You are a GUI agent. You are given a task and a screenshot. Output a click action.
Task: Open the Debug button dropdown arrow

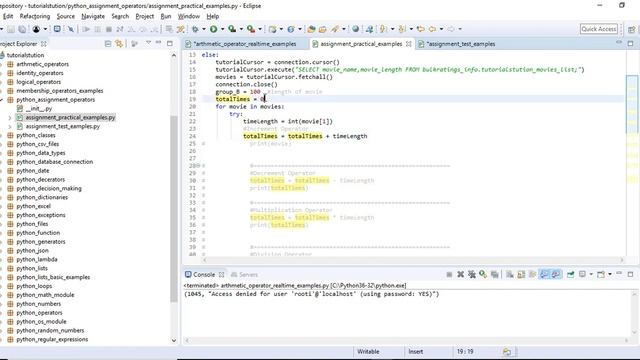(x=204, y=29)
